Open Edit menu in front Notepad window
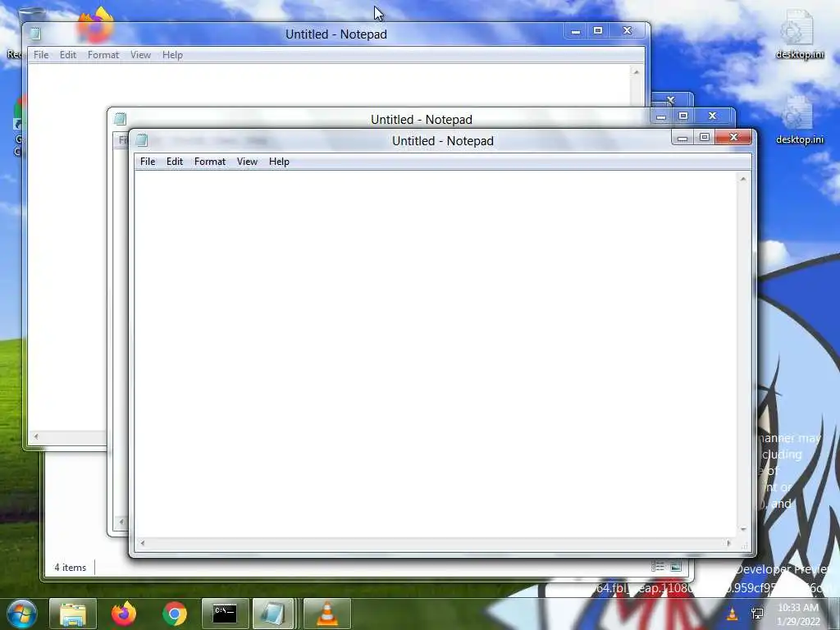 point(175,162)
